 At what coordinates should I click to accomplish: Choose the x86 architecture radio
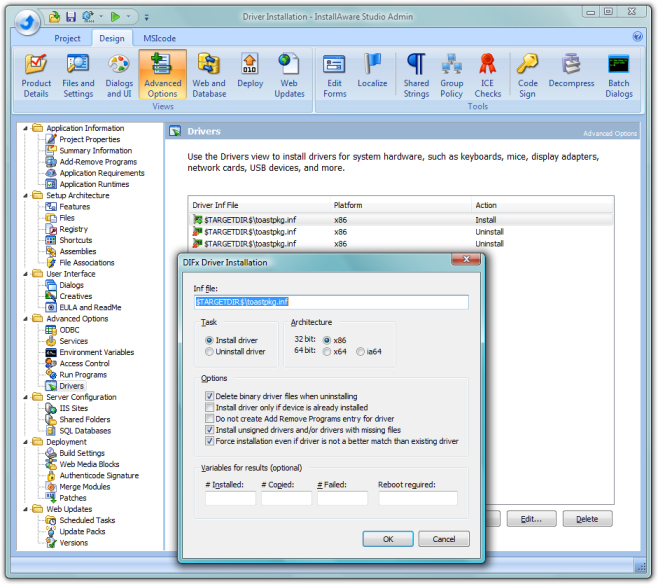click(x=326, y=340)
